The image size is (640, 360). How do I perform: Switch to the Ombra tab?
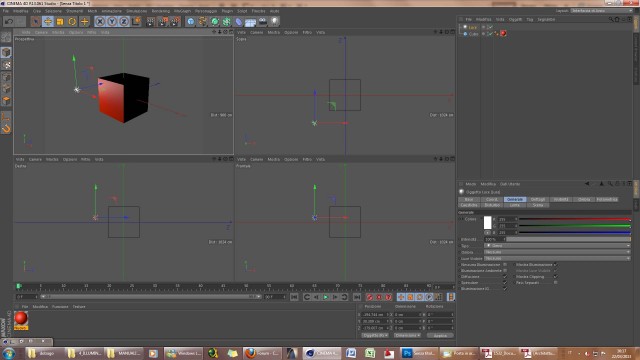click(x=584, y=200)
